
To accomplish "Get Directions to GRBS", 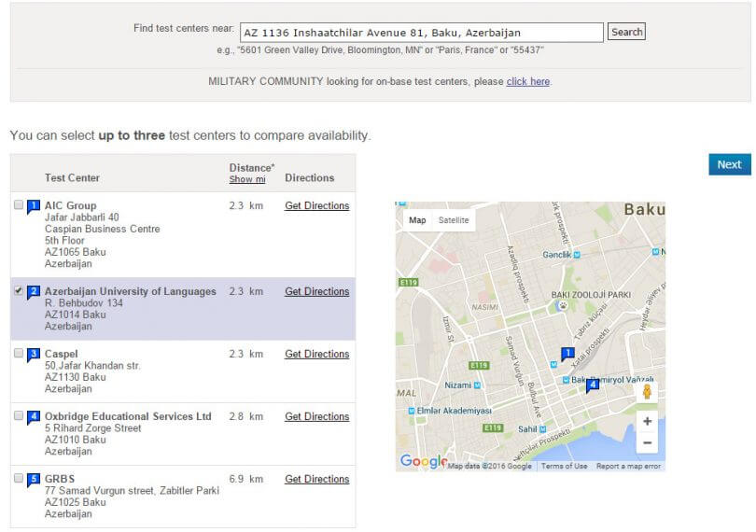I will pos(316,479).
